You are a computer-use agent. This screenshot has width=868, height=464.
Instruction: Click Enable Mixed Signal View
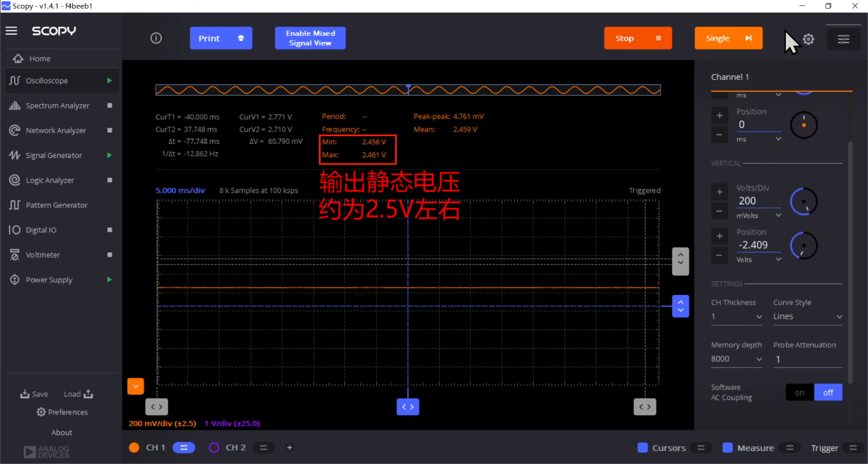pyautogui.click(x=310, y=38)
